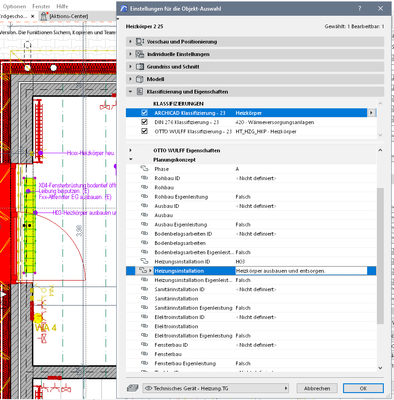Click the layer icon beside the layer dropdown
This screenshot has width=394, height=400.
(x=133, y=388)
